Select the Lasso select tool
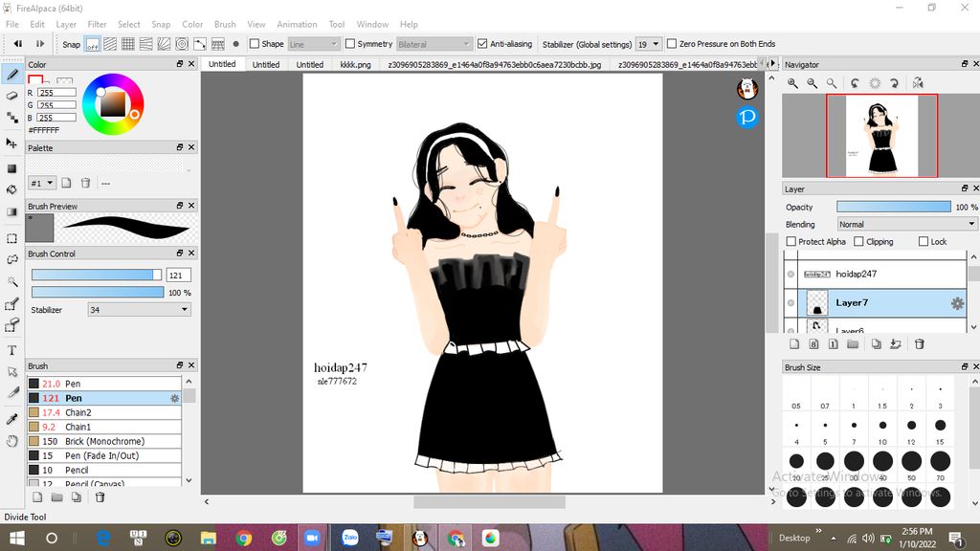This screenshot has width=980, height=551. point(11,260)
